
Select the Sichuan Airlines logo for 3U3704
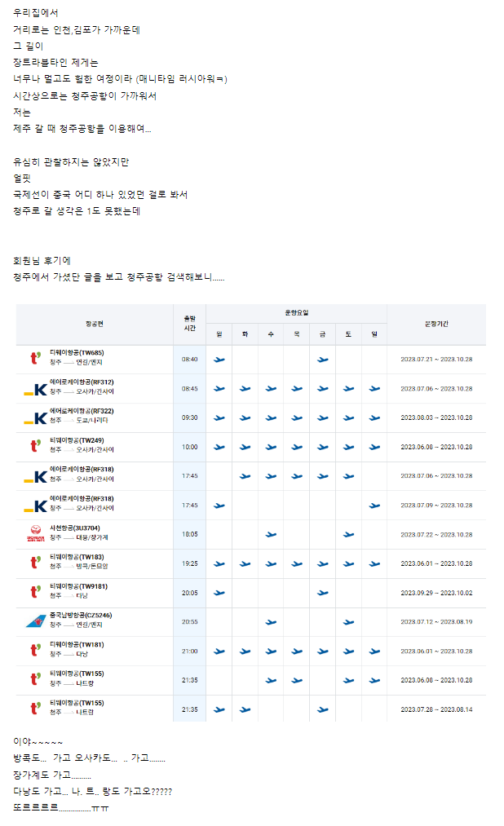click(35, 534)
